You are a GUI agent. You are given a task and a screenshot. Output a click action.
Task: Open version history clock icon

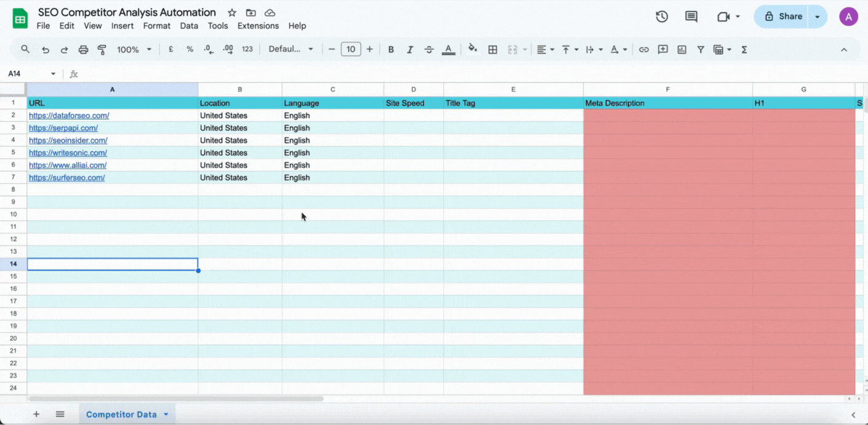(662, 17)
